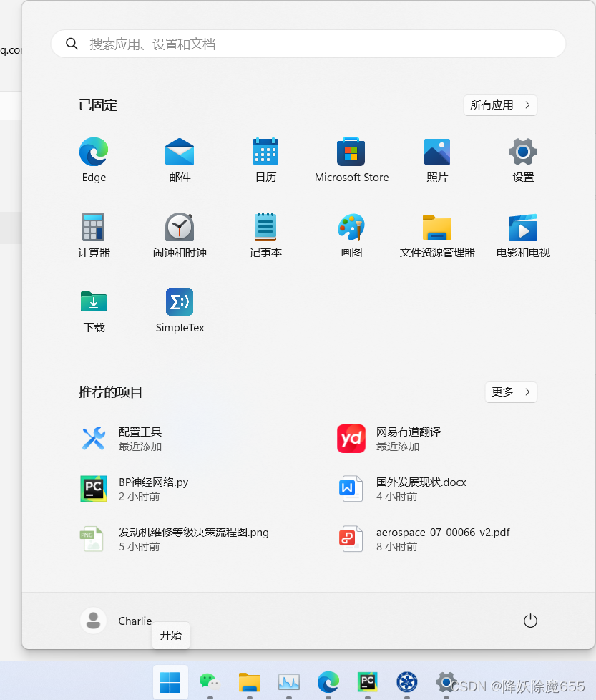
Task: Open PyCharm from the taskbar
Action: [x=368, y=682]
